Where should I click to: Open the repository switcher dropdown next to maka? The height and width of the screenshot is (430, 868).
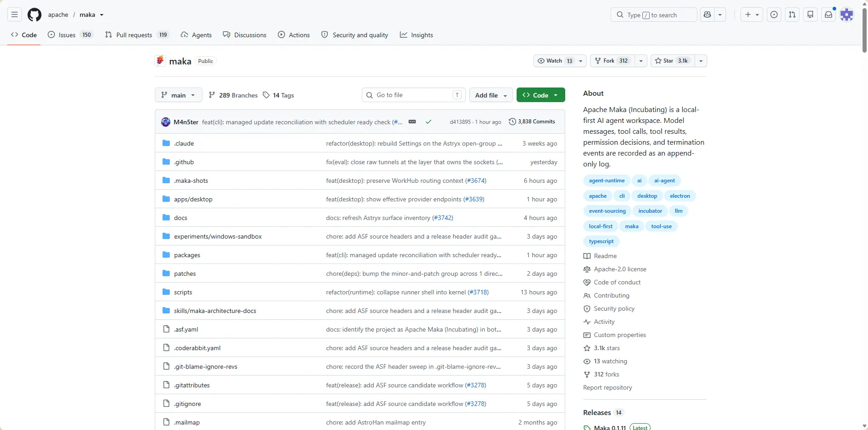[x=102, y=15]
